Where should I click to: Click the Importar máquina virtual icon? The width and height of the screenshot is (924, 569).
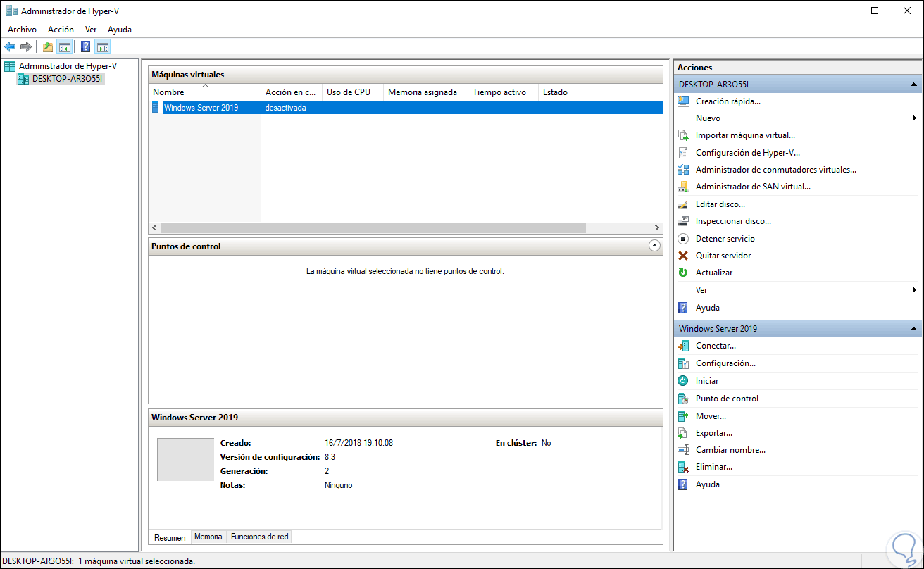coord(682,135)
